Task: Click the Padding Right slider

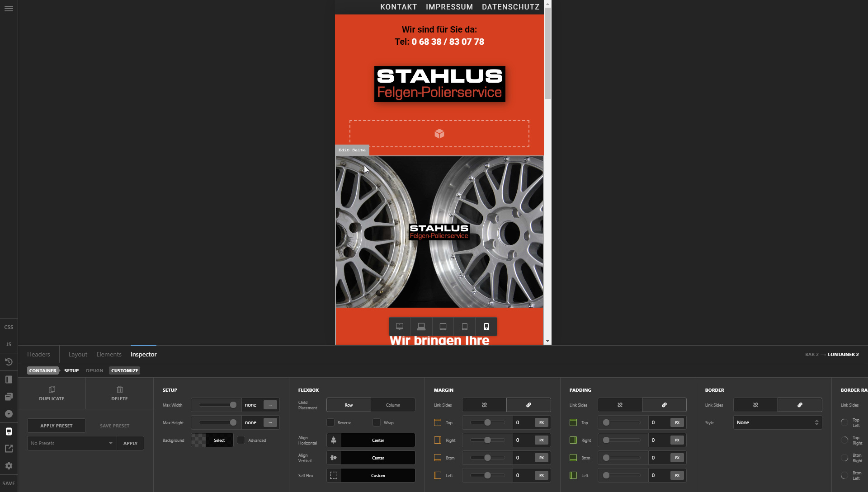Action: [623, 440]
